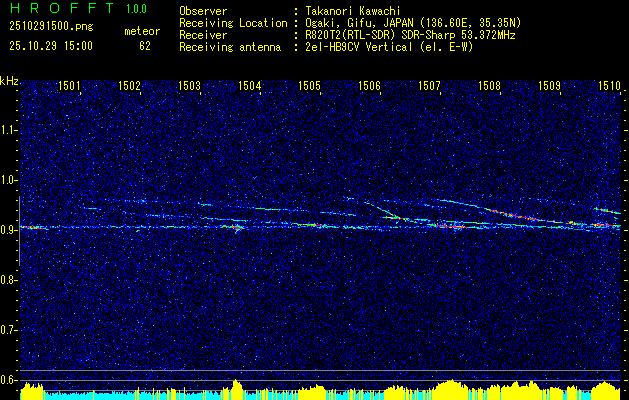Click the Receiving antenna label
This screenshot has width=629, height=400.
(x=230, y=47)
